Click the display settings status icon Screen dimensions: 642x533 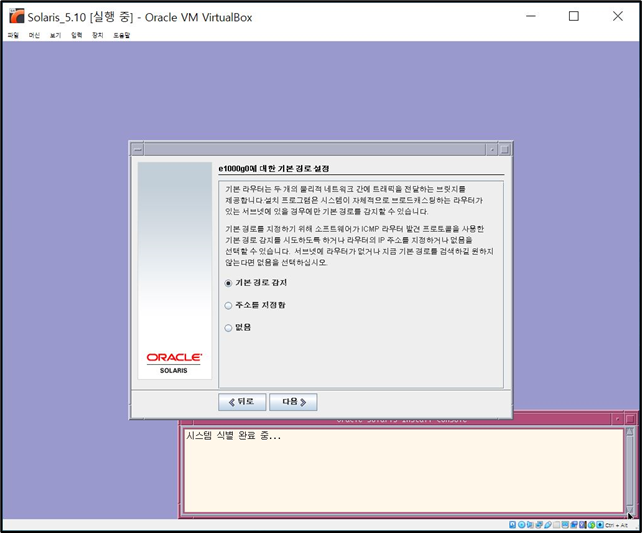[x=565, y=525]
